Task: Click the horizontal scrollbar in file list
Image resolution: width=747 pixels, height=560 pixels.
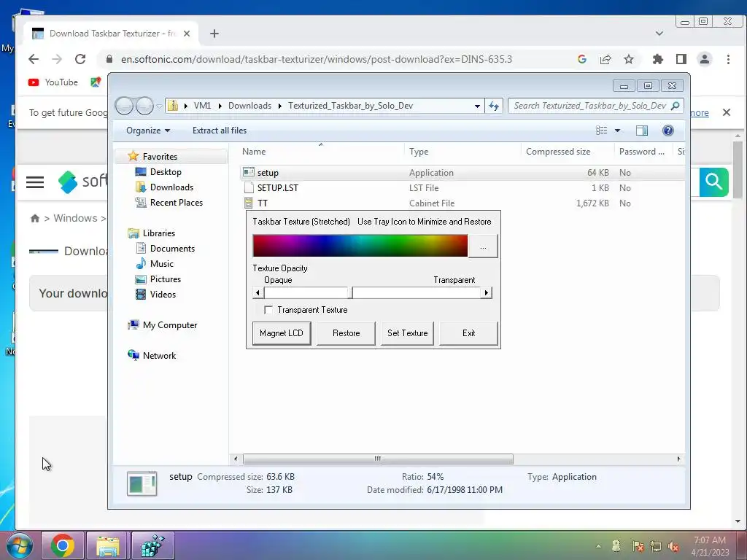Action: click(379, 459)
